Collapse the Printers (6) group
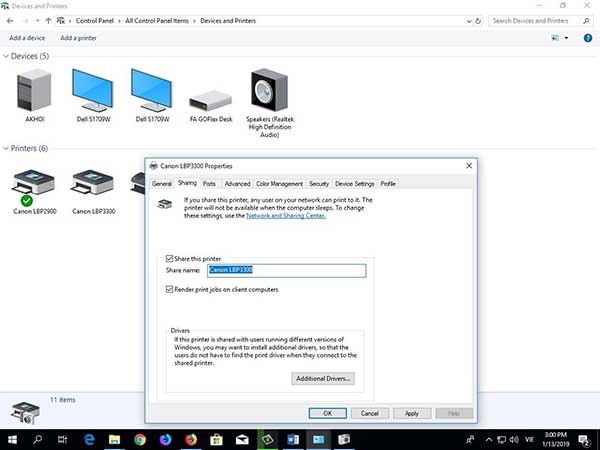The image size is (600, 450). (6, 148)
